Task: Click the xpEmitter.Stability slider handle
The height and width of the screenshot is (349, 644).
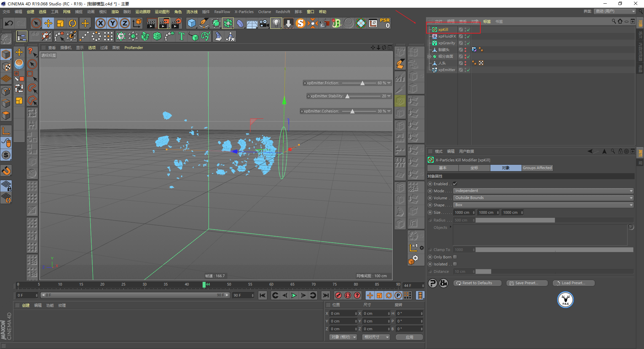Action: pos(347,96)
